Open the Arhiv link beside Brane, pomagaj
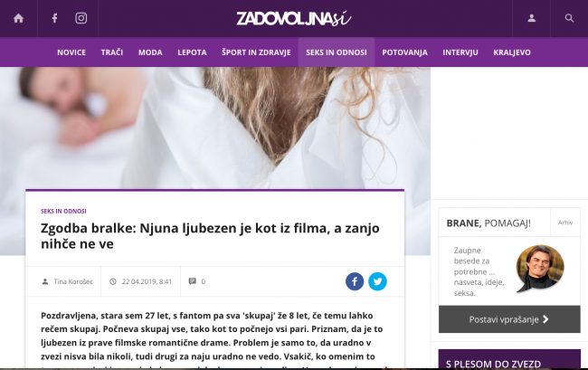 [565, 223]
